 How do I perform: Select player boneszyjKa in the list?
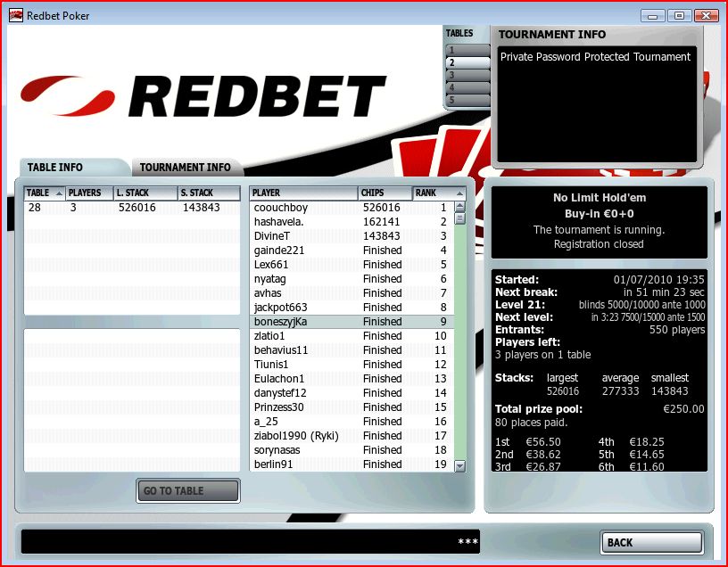pyautogui.click(x=352, y=322)
